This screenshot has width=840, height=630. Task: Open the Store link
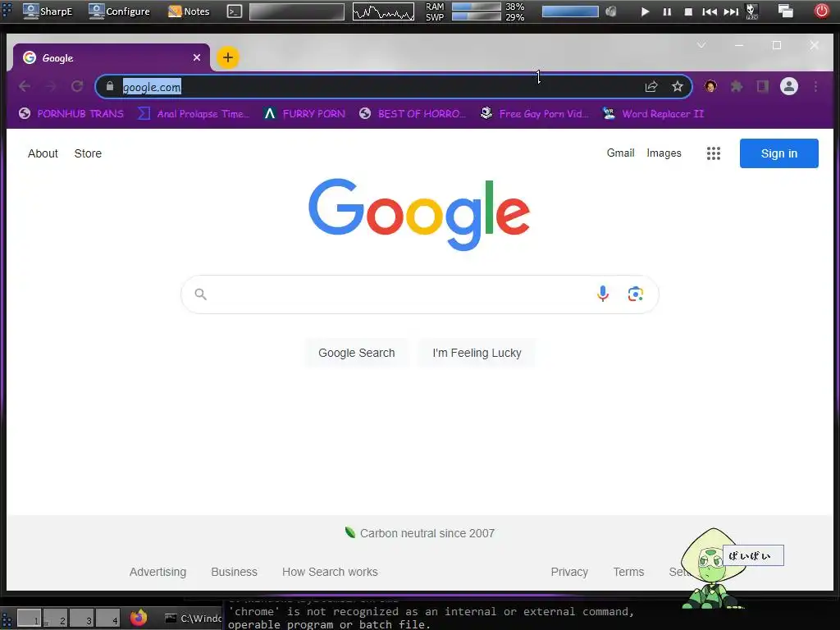click(x=88, y=153)
